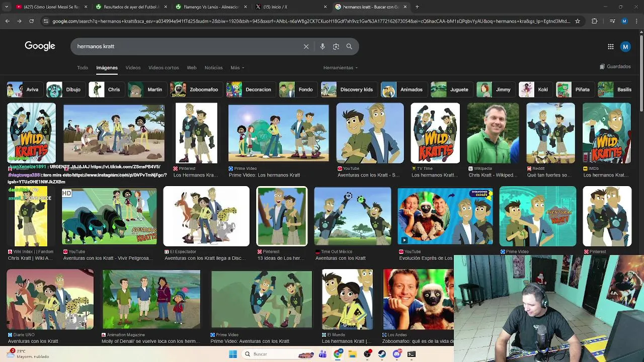Click the address bar URL
This screenshot has width=644, height=362.
point(311,21)
